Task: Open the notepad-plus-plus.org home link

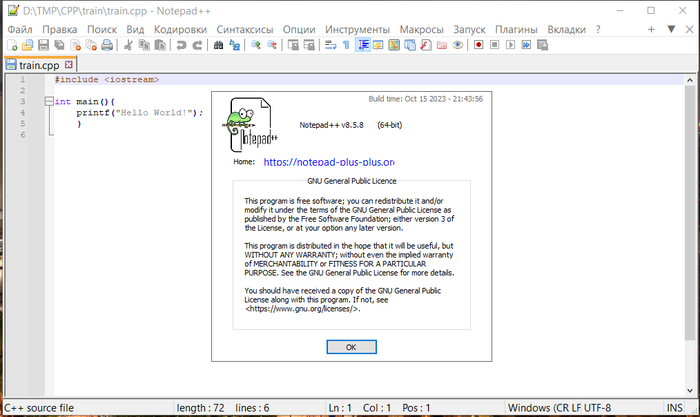Action: click(x=329, y=161)
